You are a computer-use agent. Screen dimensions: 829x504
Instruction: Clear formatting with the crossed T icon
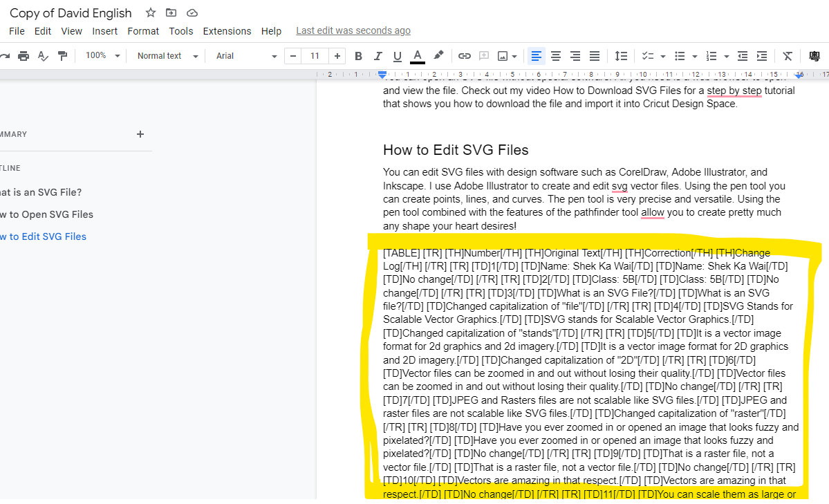click(x=788, y=56)
